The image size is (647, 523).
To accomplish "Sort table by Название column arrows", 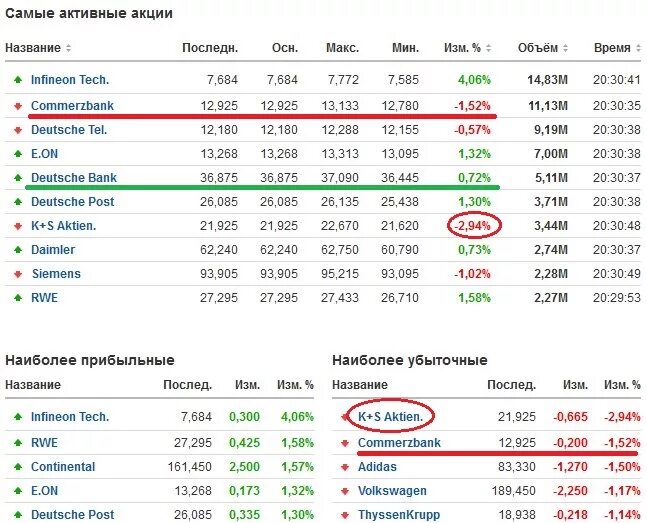I will pyautogui.click(x=68, y=48).
